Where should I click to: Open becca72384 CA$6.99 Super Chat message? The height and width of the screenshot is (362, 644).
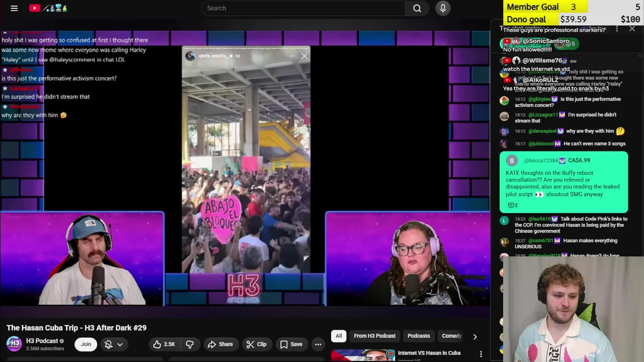pyautogui.click(x=563, y=182)
